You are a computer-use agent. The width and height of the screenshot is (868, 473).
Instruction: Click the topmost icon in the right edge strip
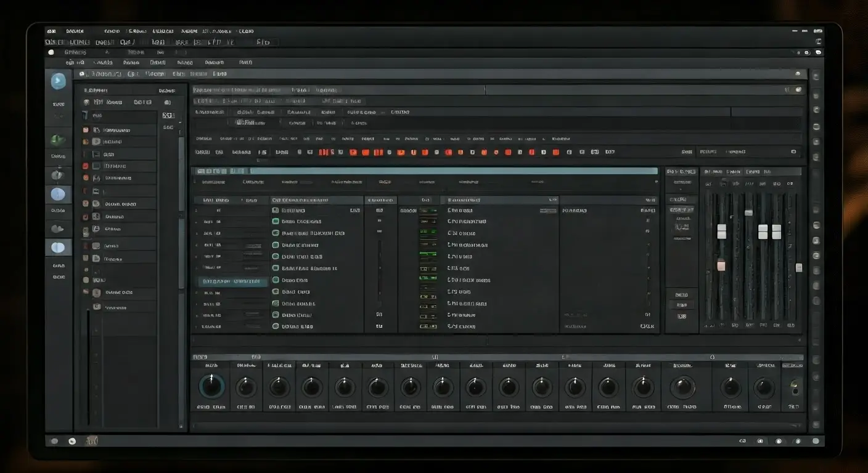(x=816, y=77)
